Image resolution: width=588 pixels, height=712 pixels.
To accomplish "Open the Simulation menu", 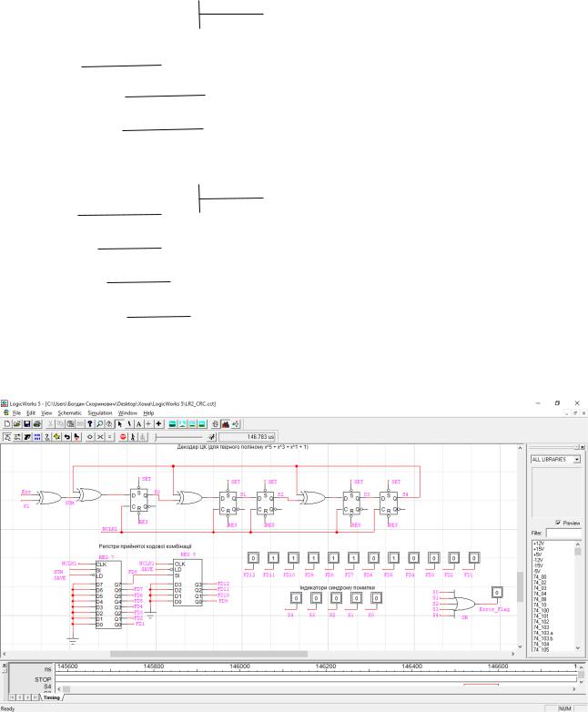I will (112, 412).
